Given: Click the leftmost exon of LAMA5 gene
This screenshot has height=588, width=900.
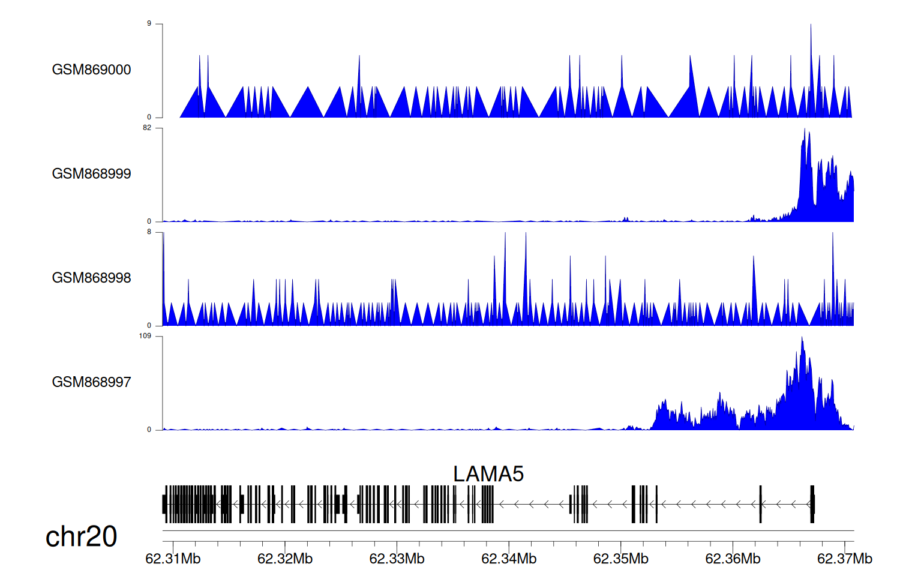Looking at the screenshot, I should [164, 504].
